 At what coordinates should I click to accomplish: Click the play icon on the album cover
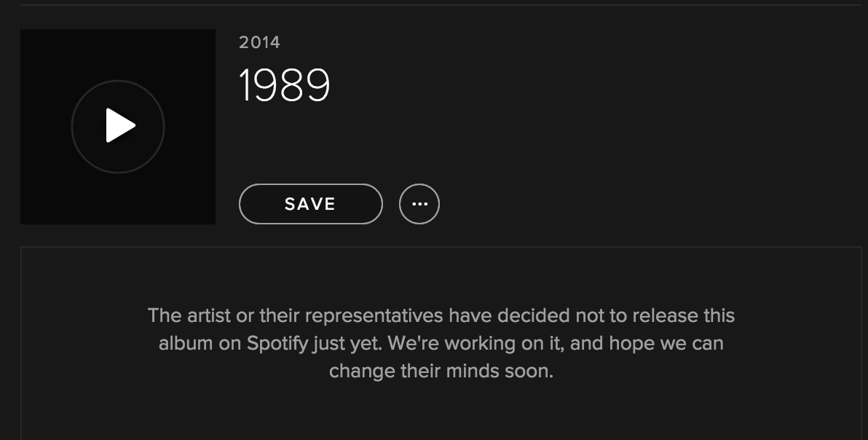click(x=118, y=125)
